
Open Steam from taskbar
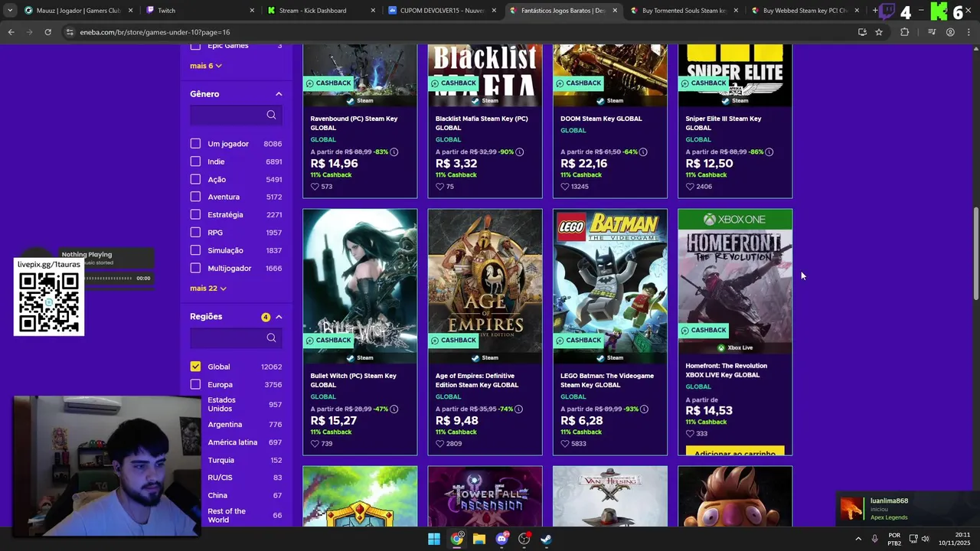click(547, 539)
